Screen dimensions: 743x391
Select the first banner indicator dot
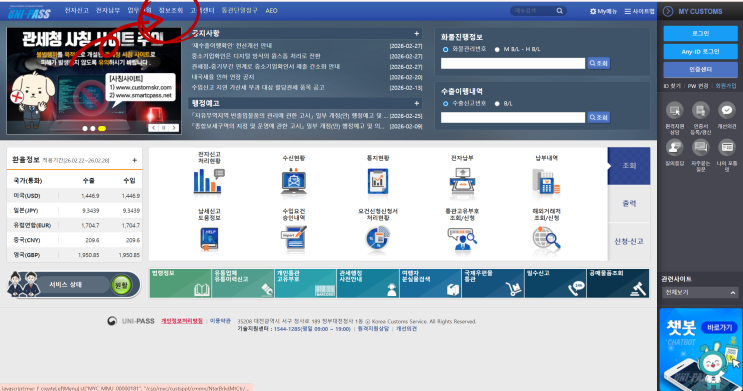pyautogui.click(x=85, y=128)
